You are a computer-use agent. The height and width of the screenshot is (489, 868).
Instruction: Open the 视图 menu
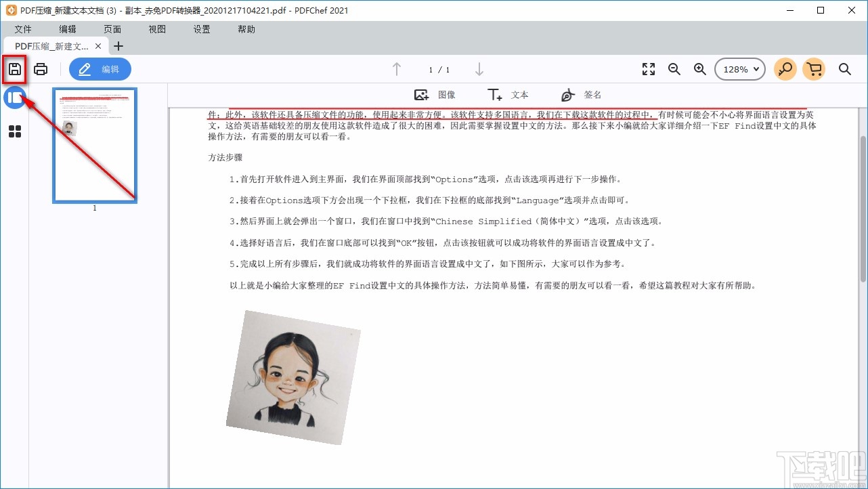coord(156,28)
